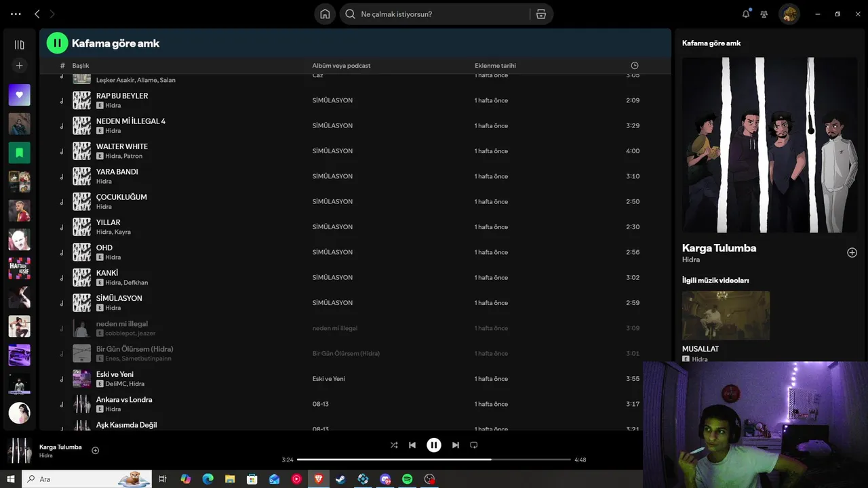Toggle shuffle playback

[394, 445]
